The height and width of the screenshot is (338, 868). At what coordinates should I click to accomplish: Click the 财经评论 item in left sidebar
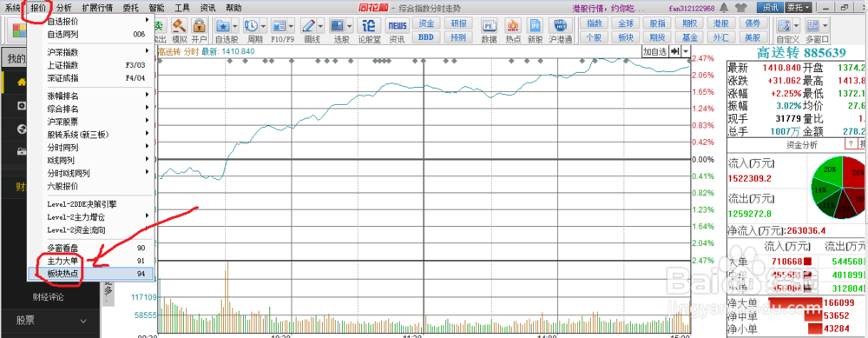(48, 297)
